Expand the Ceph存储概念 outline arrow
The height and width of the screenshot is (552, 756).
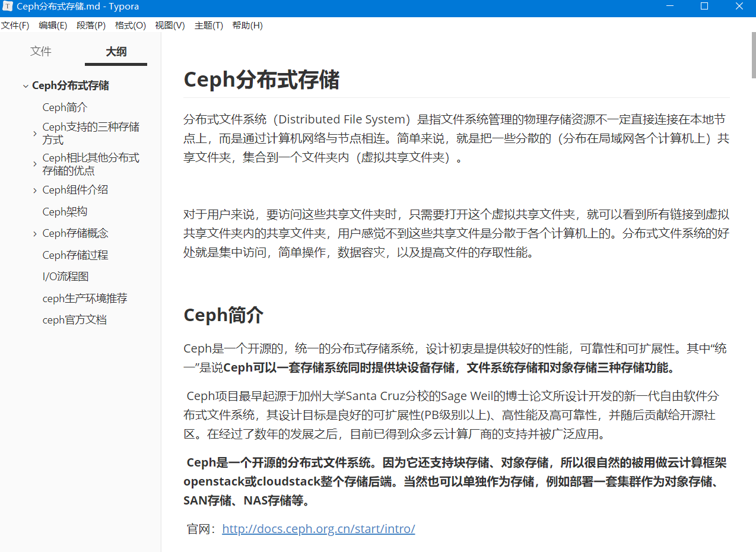(36, 234)
